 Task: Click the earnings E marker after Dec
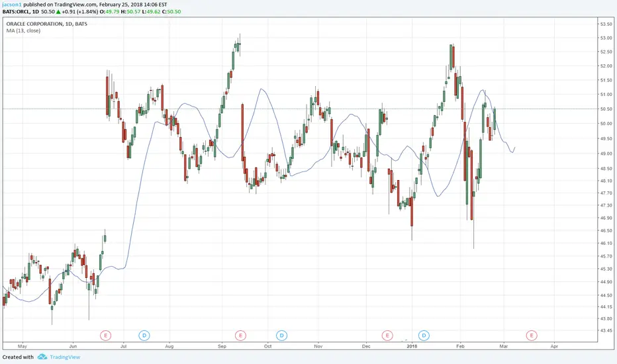pyautogui.click(x=387, y=336)
